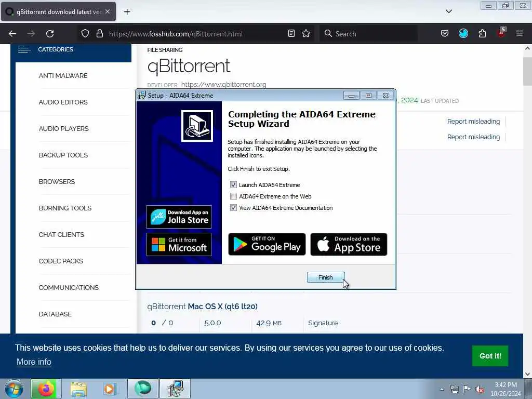532x399 pixels.
Task: Click the Jolla Store download badge
Action: coord(179,217)
